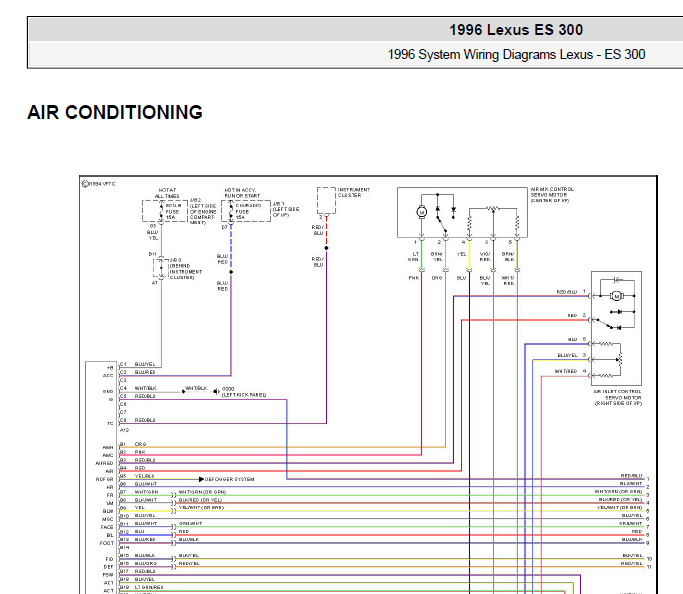This screenshot has width=683, height=594.
Task: Click connector pin "B19 LT GRN/RED" label
Action: (x=142, y=587)
